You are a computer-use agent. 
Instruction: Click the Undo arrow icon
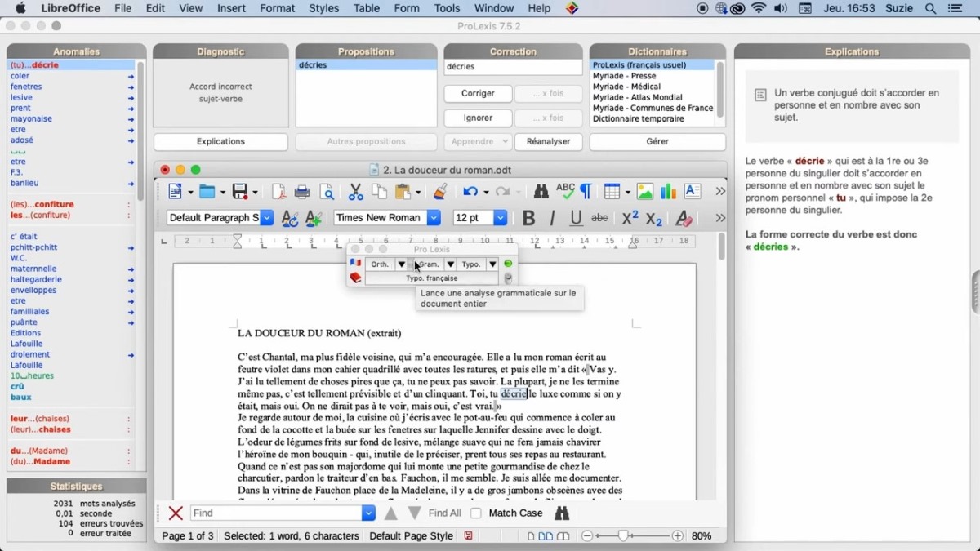pos(470,192)
